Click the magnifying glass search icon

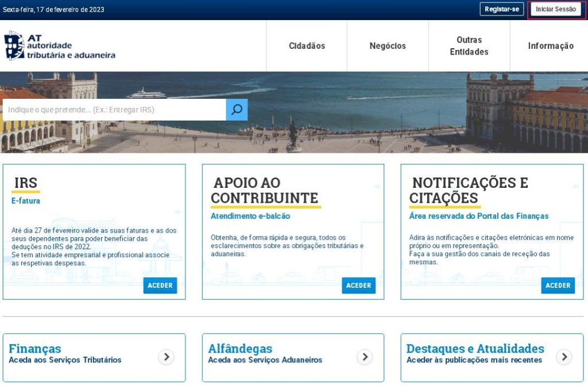[x=237, y=110]
